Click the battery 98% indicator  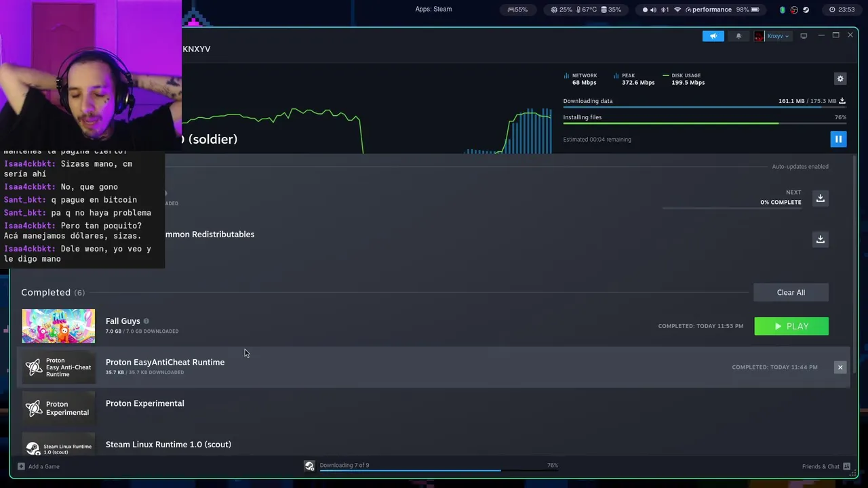[x=748, y=9]
